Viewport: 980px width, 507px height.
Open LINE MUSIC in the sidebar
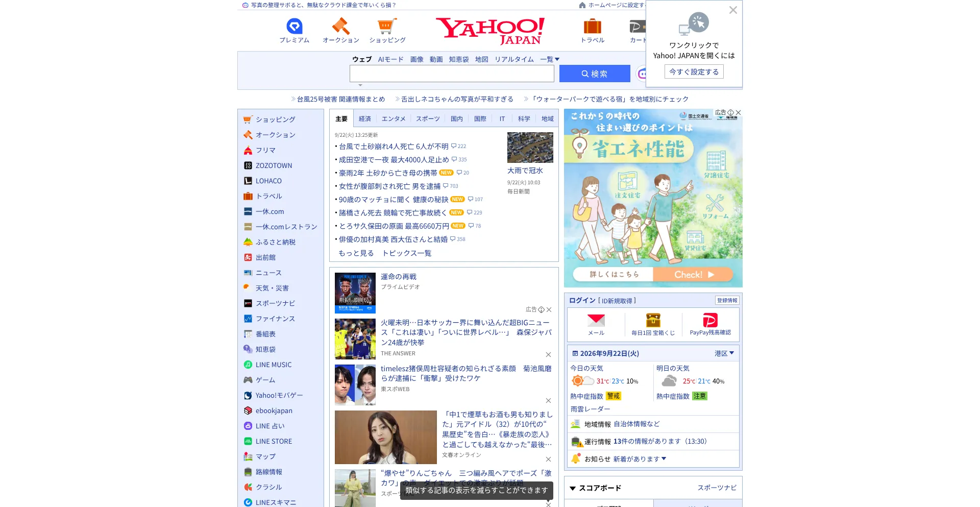pos(274,365)
